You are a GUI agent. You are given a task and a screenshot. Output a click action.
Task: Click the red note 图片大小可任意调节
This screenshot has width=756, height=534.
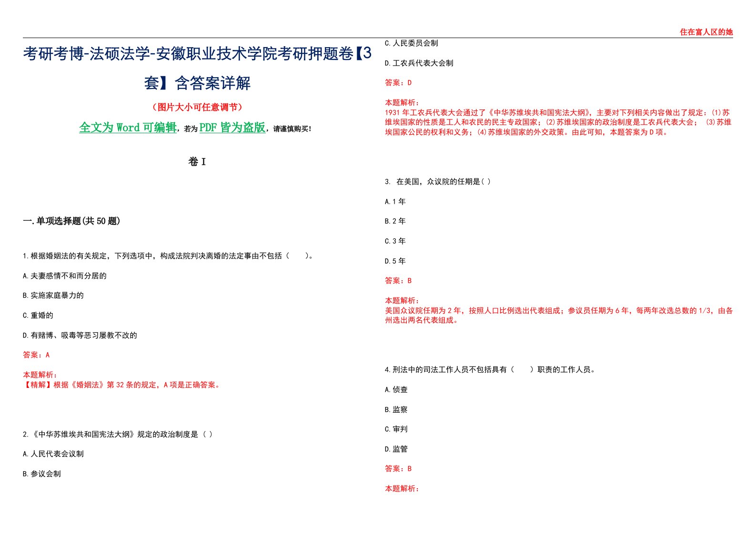(x=197, y=107)
